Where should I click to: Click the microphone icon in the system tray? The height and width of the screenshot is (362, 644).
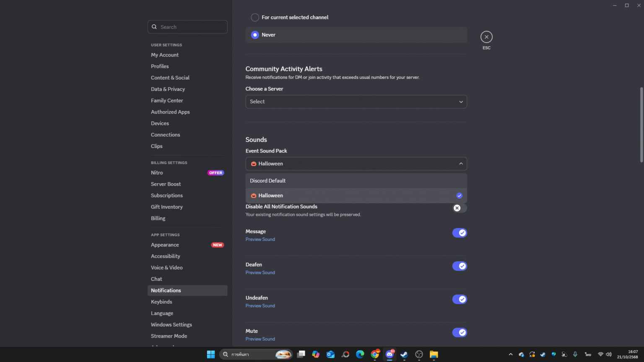(575, 354)
